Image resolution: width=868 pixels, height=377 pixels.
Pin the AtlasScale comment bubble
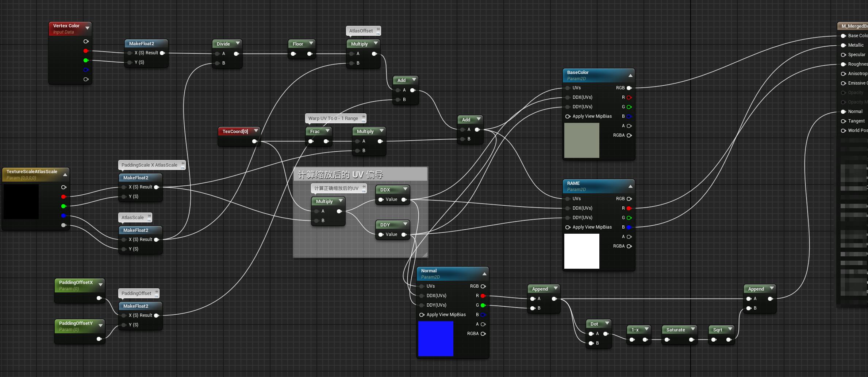click(149, 217)
